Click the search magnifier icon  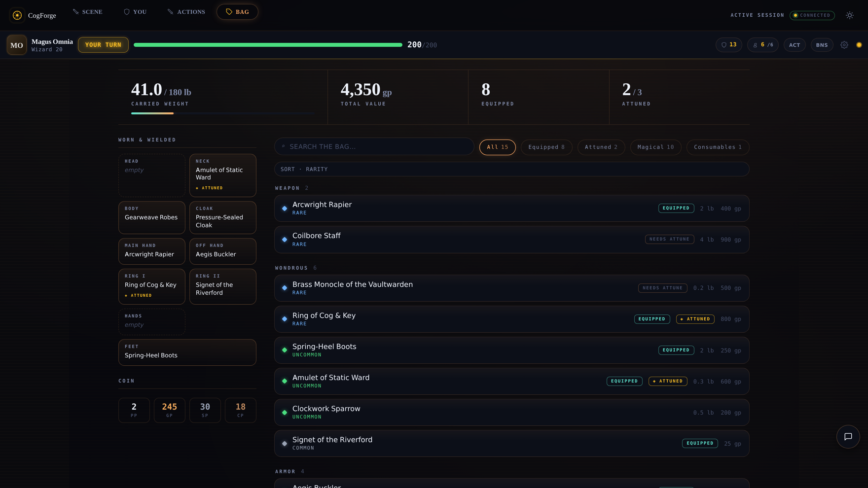tap(284, 146)
